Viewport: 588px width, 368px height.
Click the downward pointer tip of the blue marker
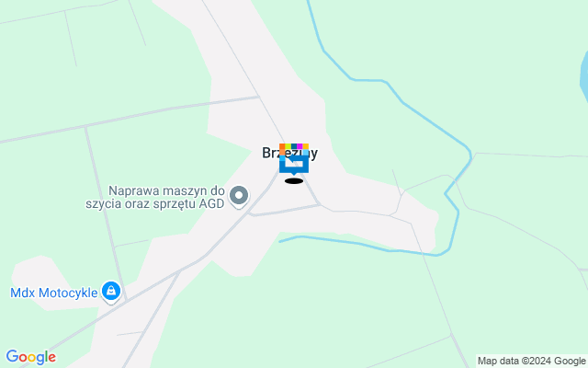point(294,174)
